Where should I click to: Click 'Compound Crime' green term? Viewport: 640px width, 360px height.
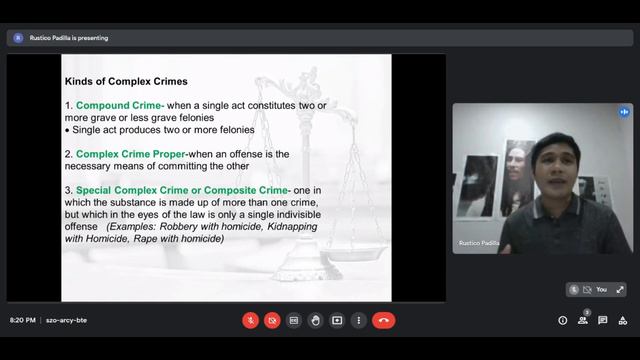pos(120,105)
